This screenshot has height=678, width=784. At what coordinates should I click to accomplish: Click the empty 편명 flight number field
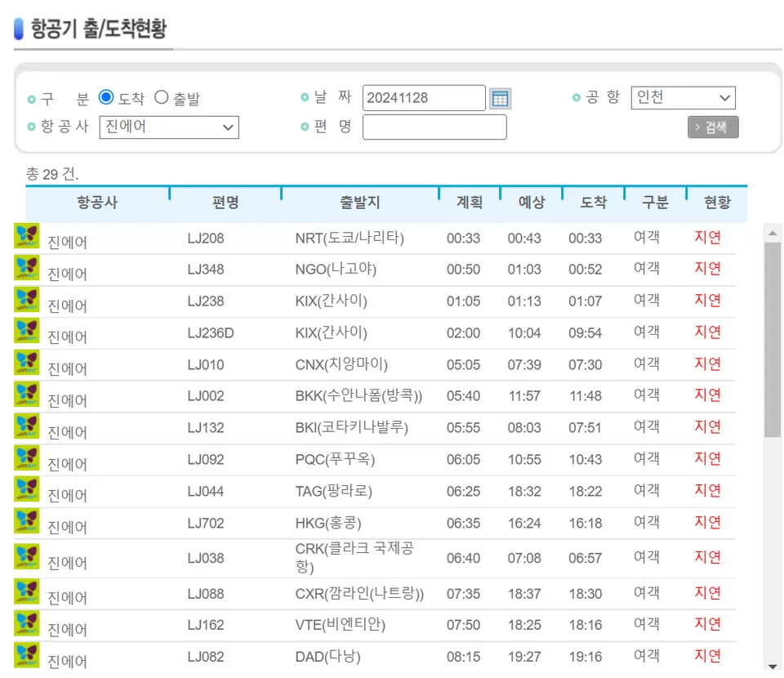tap(434, 127)
